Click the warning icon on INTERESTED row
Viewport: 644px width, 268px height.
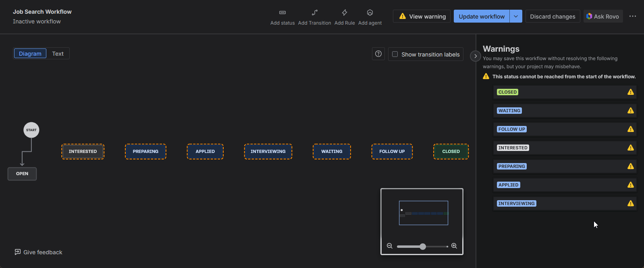pyautogui.click(x=631, y=148)
